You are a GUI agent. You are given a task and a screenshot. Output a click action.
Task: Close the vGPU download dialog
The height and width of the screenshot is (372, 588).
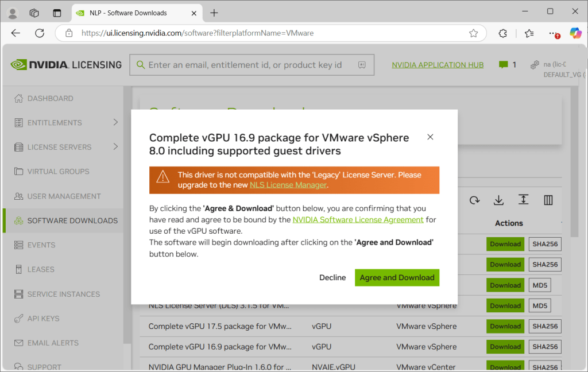[x=430, y=137]
